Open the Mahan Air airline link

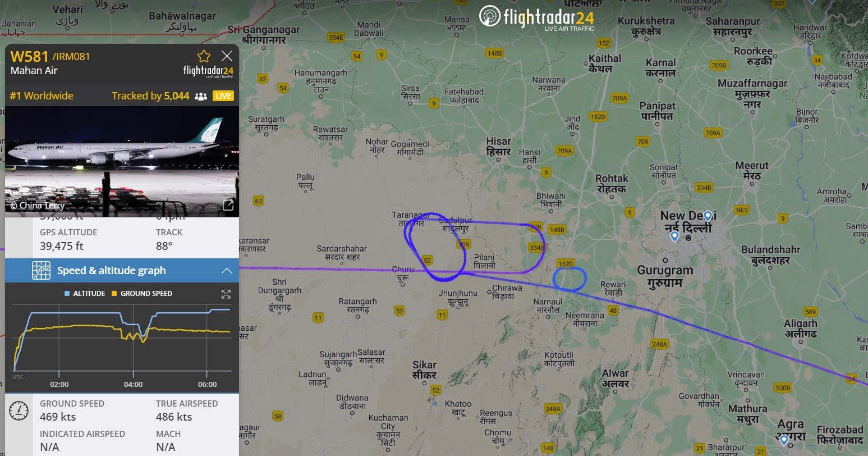34,71
